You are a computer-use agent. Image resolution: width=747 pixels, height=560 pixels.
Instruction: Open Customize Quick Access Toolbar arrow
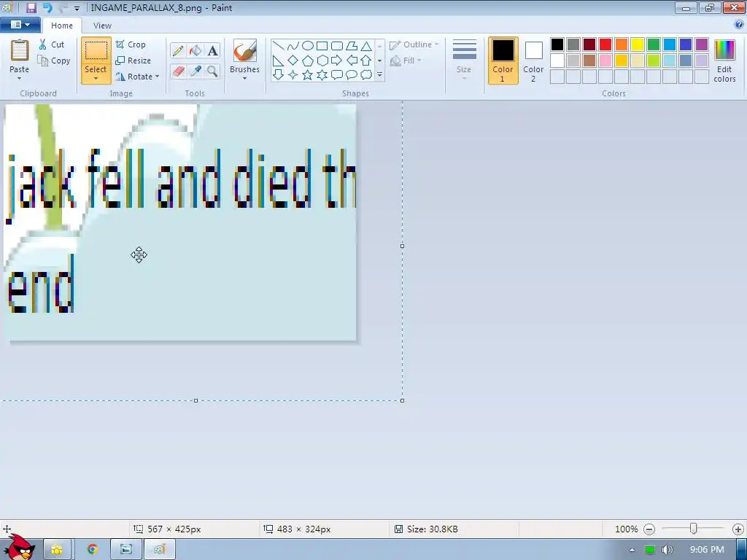77,8
